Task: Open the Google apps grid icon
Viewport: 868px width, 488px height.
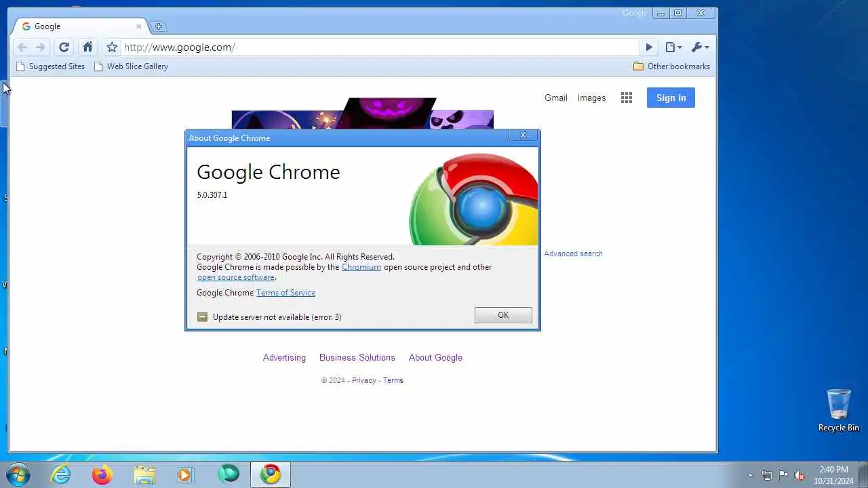Action: click(627, 98)
